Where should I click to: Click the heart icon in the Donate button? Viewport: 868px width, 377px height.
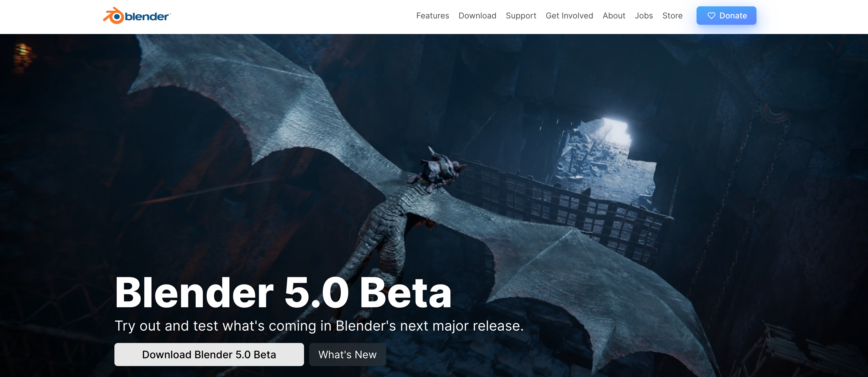click(711, 16)
